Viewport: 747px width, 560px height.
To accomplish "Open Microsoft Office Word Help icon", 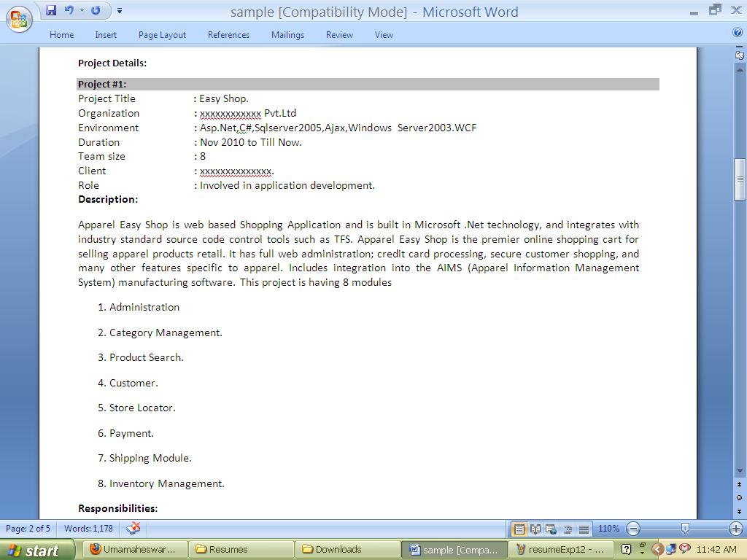I will pyautogui.click(x=737, y=32).
